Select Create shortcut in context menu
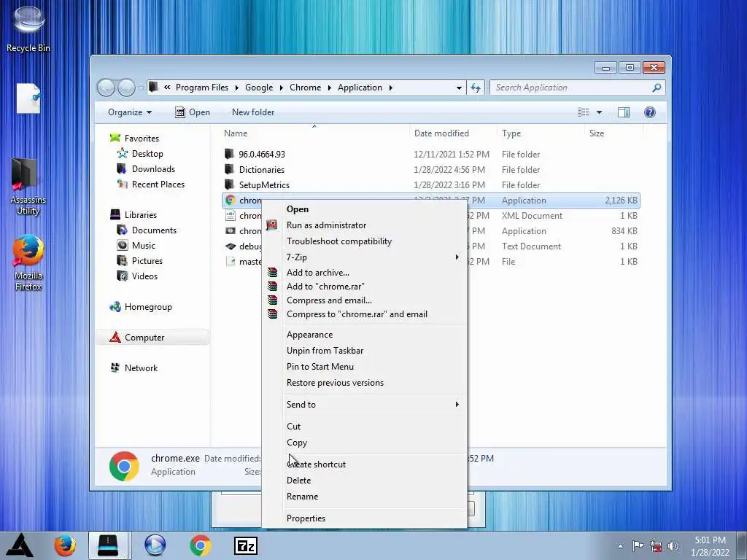Image resolution: width=747 pixels, height=560 pixels. tap(317, 464)
